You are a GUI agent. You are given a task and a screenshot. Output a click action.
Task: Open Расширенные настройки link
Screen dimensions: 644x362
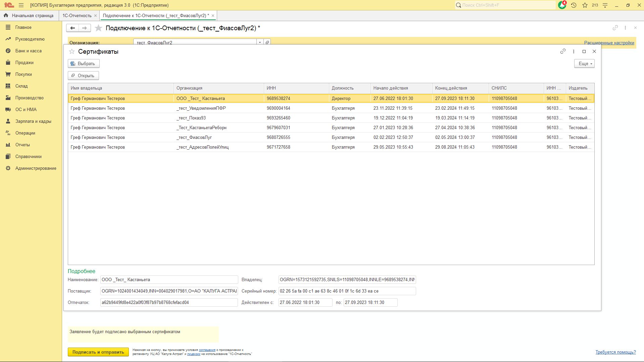point(609,43)
